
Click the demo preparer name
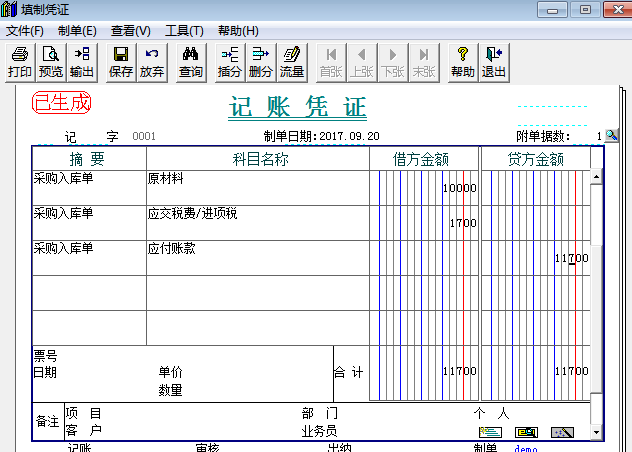pos(526,448)
